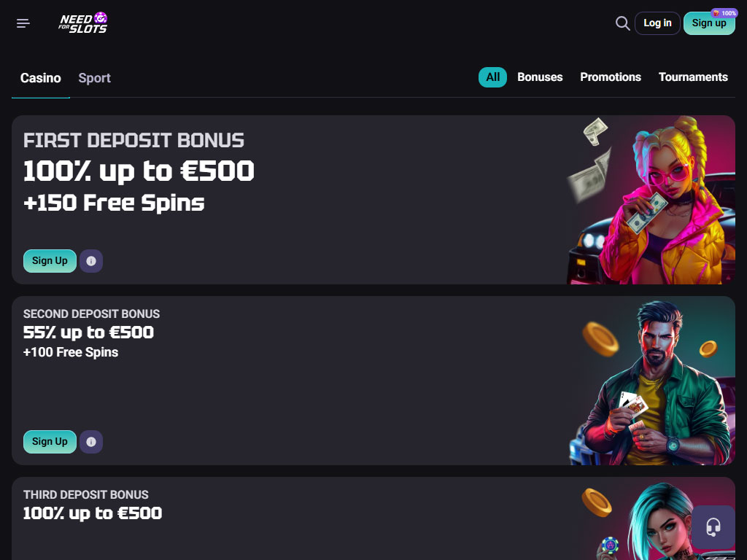Click the header Sign up button

click(x=708, y=24)
